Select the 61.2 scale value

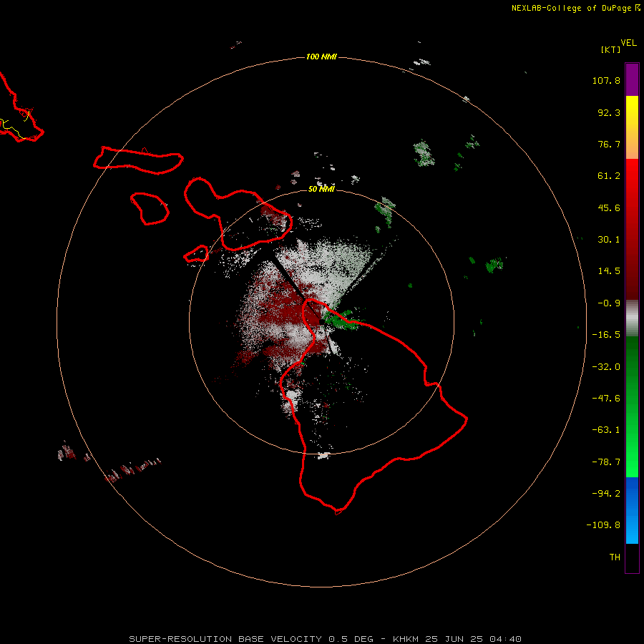point(609,176)
